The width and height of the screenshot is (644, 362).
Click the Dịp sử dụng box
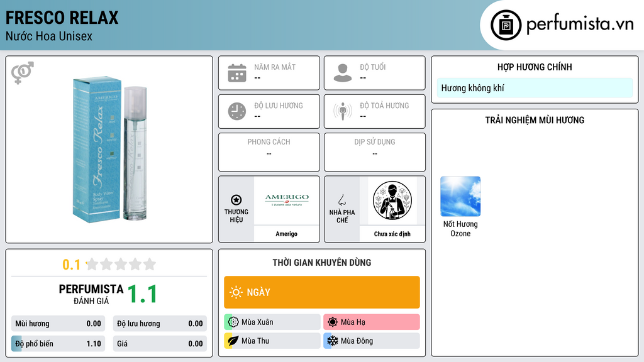[375, 152]
